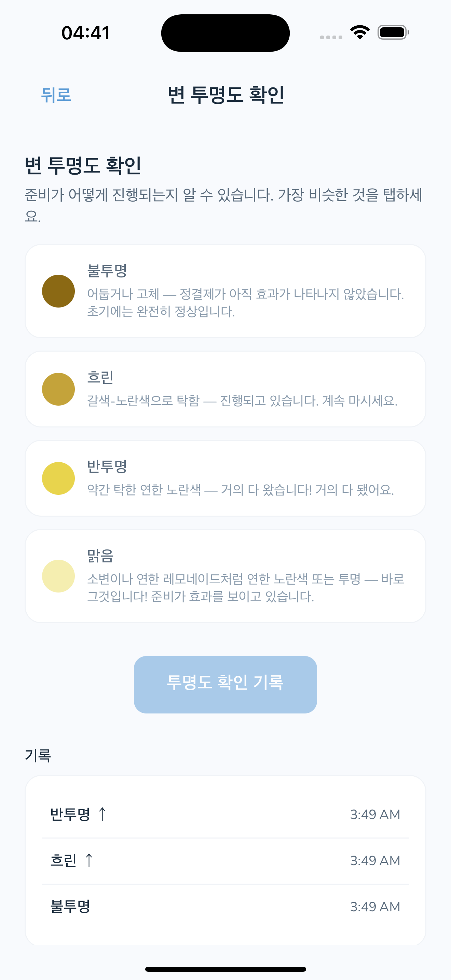
Task: Select the 불투명 option card
Action: [x=225, y=291]
